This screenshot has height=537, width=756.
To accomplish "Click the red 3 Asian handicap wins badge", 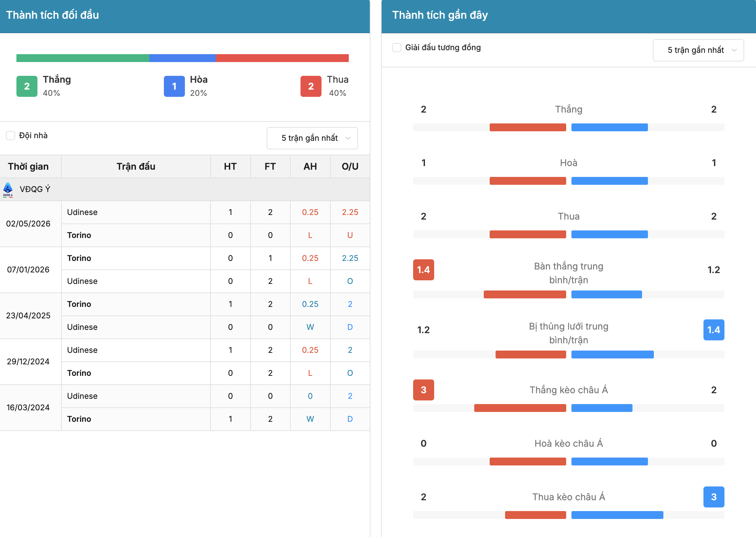I will [x=424, y=390].
